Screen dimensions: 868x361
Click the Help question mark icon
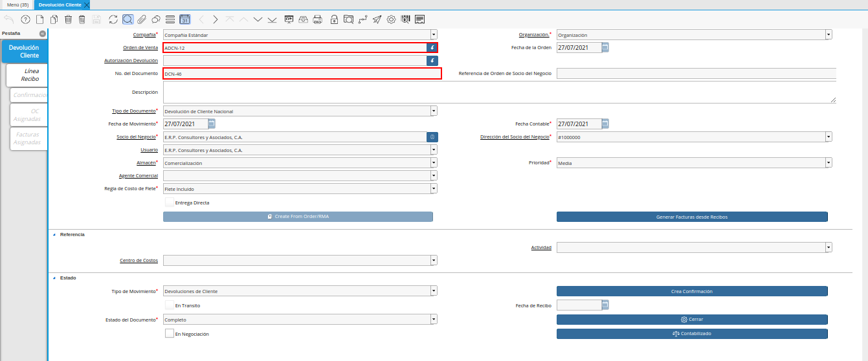[26, 19]
